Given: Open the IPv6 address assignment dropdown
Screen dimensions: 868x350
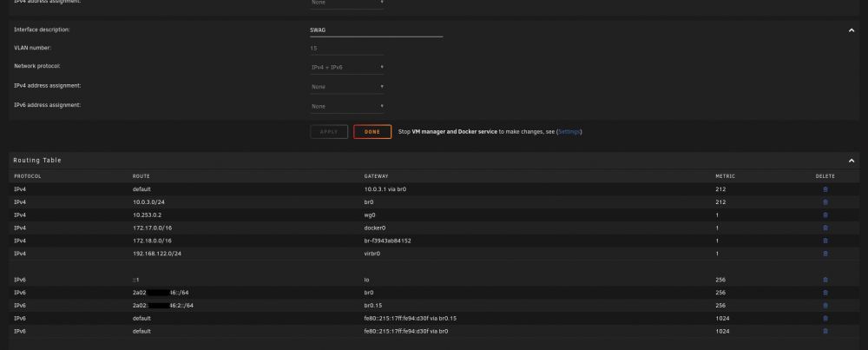Looking at the screenshot, I should [x=347, y=106].
